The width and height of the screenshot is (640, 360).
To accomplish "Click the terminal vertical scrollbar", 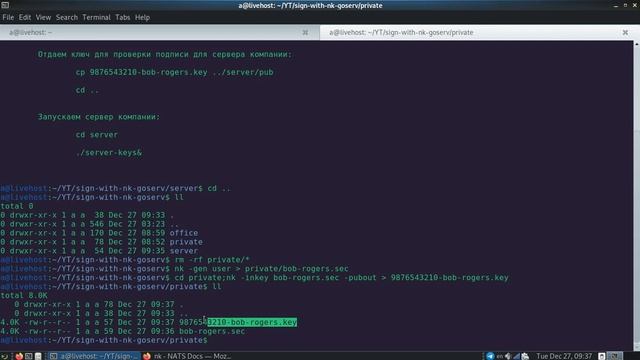I will coord(636,196).
